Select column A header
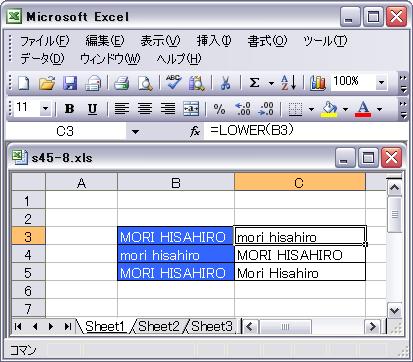413x362 pixels. [81, 183]
